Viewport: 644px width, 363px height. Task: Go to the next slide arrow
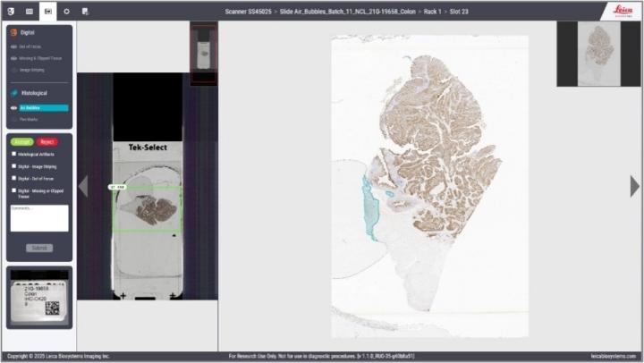pyautogui.click(x=635, y=187)
